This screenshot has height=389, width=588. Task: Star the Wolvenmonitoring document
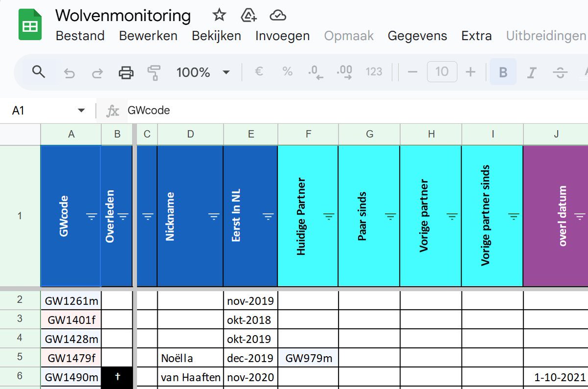[219, 15]
